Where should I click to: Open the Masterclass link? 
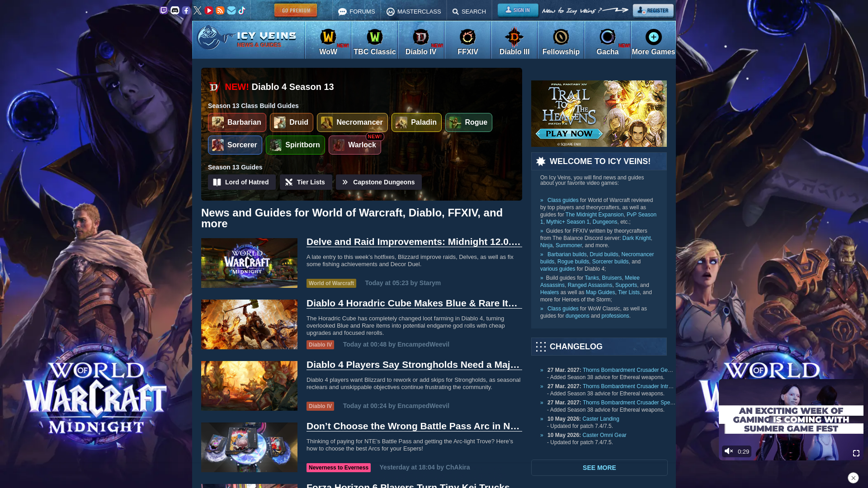coord(414,11)
